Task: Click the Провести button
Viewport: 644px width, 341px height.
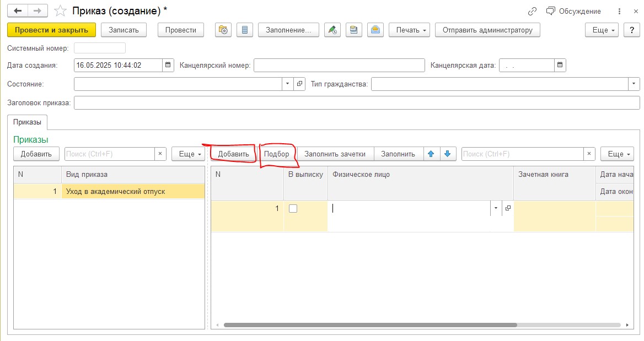Action: click(x=181, y=30)
